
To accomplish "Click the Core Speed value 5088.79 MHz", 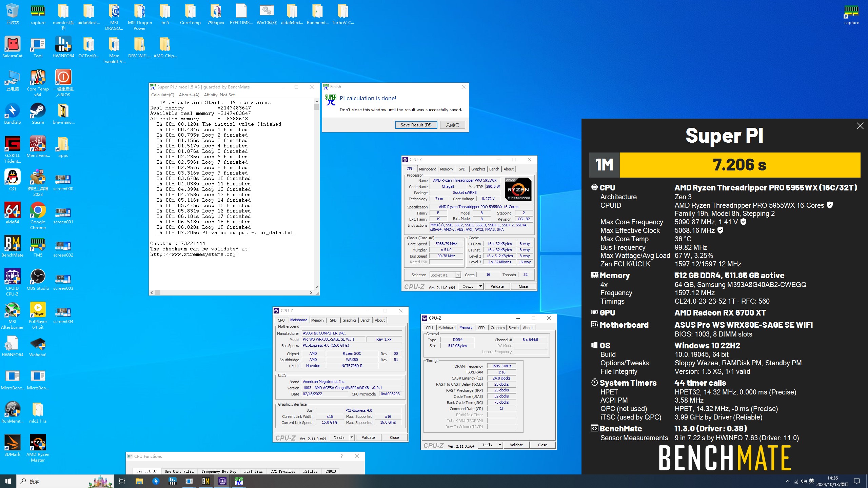I will click(x=446, y=244).
